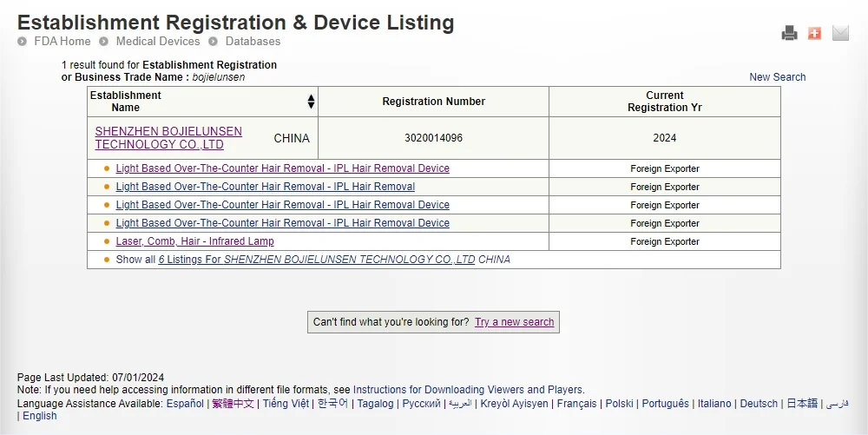Screen dimensions: 868x435
Task: Choose the Deutsch language link
Action: tap(759, 404)
